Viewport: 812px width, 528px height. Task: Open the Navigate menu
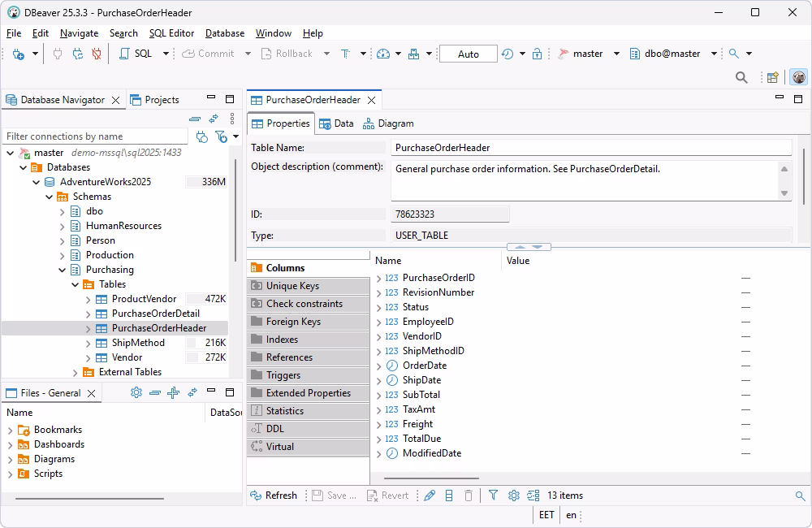79,33
